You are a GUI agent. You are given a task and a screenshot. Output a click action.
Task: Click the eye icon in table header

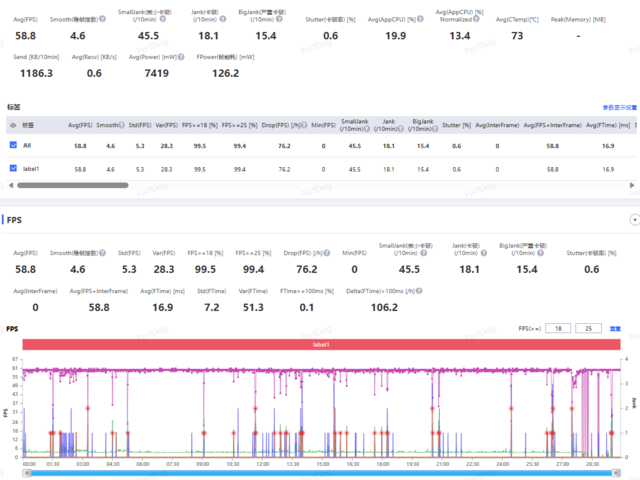(x=13, y=125)
